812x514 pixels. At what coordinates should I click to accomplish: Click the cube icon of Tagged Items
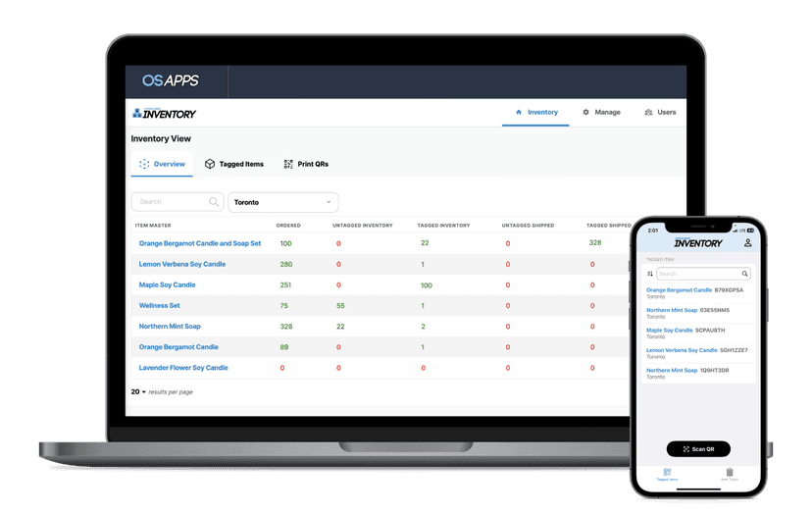(210, 164)
